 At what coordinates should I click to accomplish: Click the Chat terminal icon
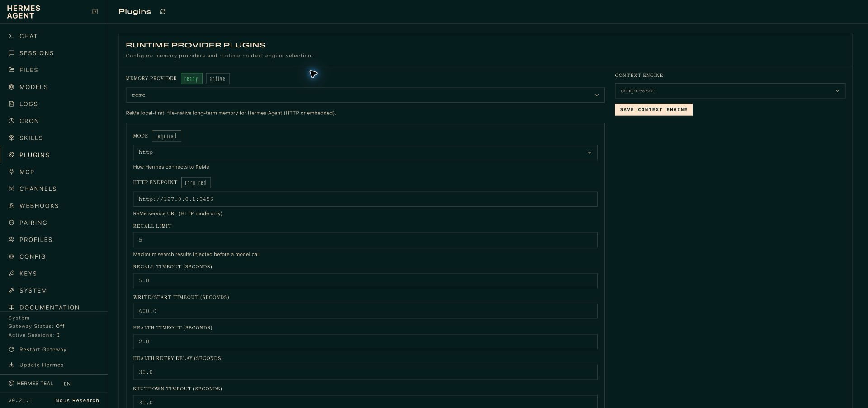[x=12, y=36]
